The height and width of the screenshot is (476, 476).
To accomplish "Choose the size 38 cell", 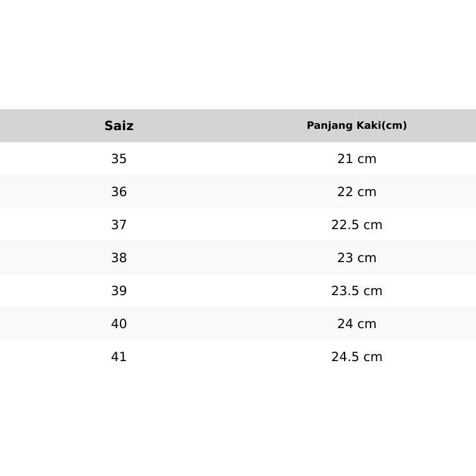I will click(x=119, y=258).
